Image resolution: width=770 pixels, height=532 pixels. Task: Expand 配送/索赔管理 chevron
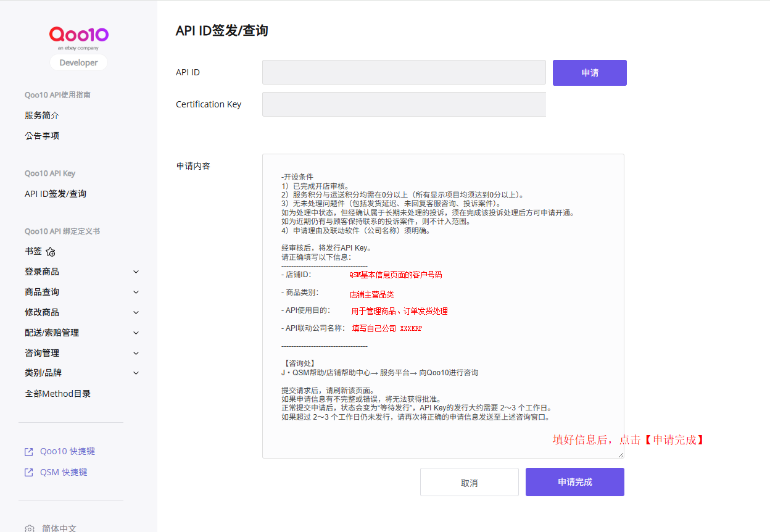click(136, 333)
